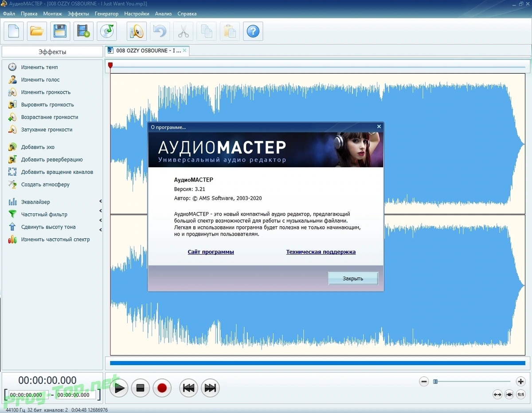The width and height of the screenshot is (532, 413).
Task: Click the selection end time field
Action: [75, 395]
